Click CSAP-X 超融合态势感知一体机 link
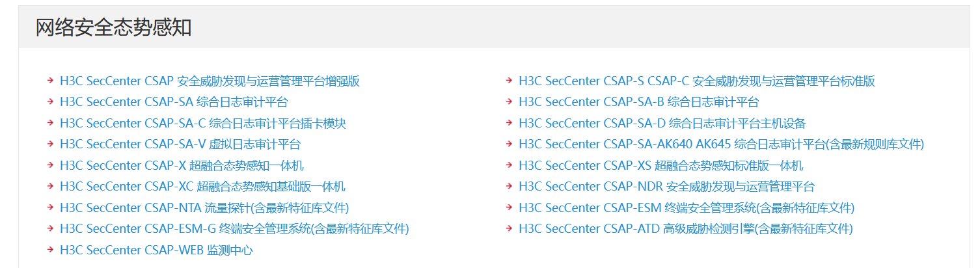 pos(181,166)
